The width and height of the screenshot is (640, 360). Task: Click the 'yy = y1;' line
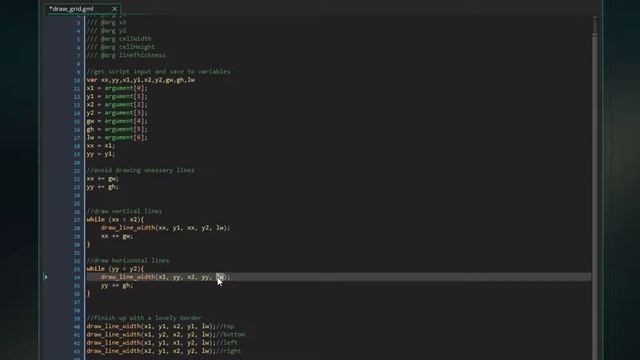[101, 154]
